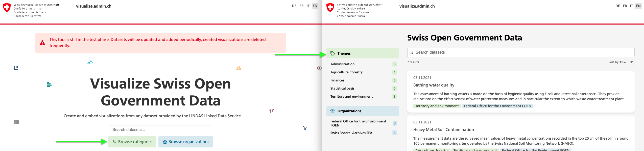Click Territory and environment tag on Bathing water card
The image size is (644, 151).
click(x=437, y=106)
